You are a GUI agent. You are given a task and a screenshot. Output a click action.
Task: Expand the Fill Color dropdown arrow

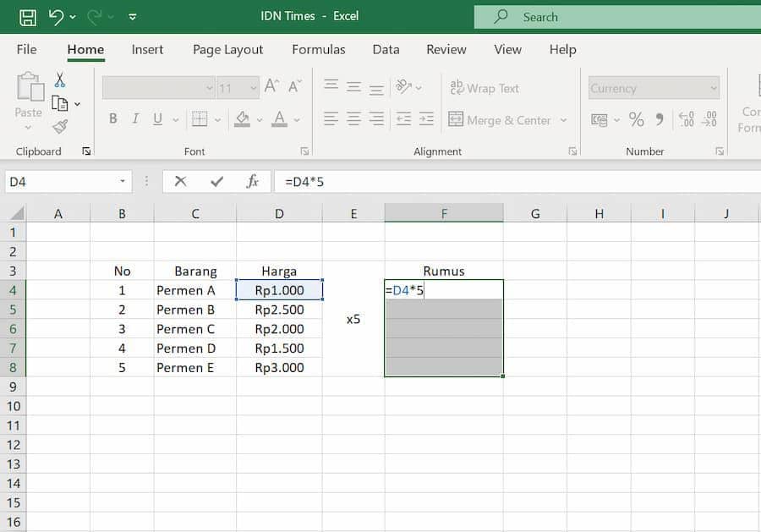pos(258,119)
